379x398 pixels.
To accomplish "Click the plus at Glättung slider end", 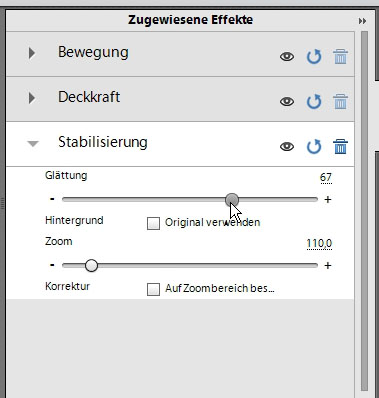I will click(x=328, y=199).
